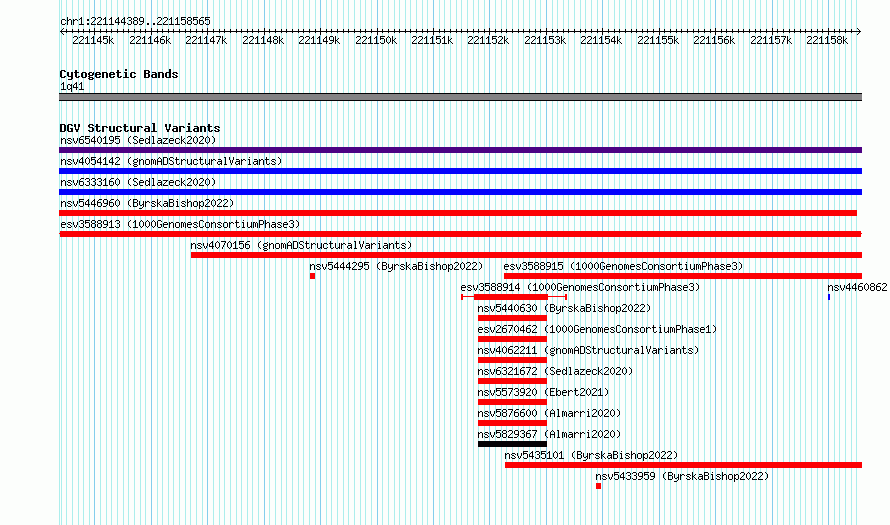The height and width of the screenshot is (525, 890).
Task: Click the chr1:221144389..221158565 coordinates text
Action: [135, 21]
